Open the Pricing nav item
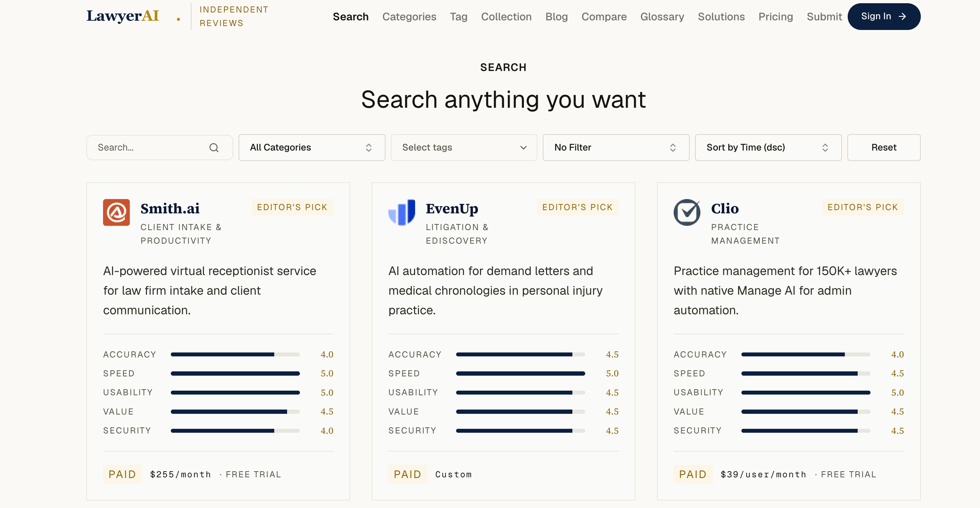 (x=775, y=17)
